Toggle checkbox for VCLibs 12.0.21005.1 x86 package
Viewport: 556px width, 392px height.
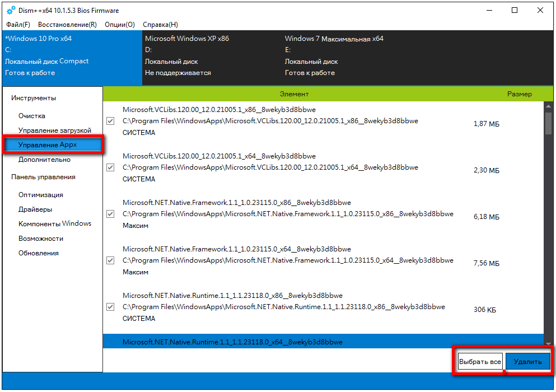pos(110,121)
